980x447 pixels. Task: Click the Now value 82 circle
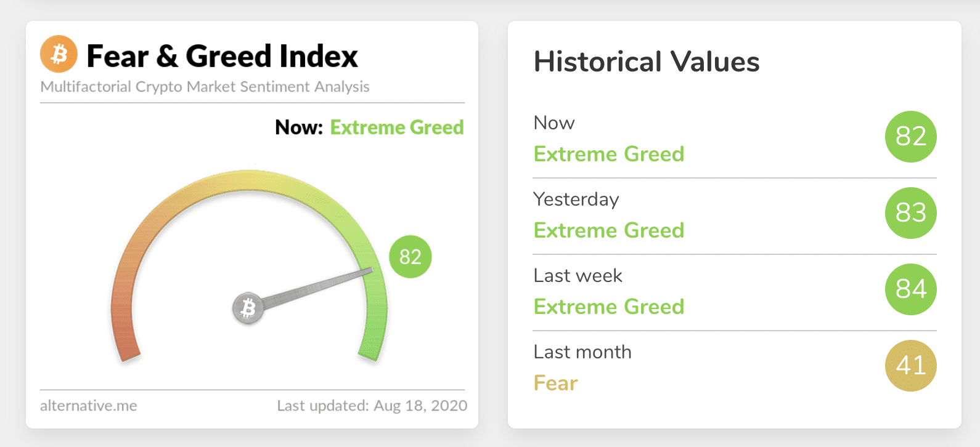pos(910,137)
